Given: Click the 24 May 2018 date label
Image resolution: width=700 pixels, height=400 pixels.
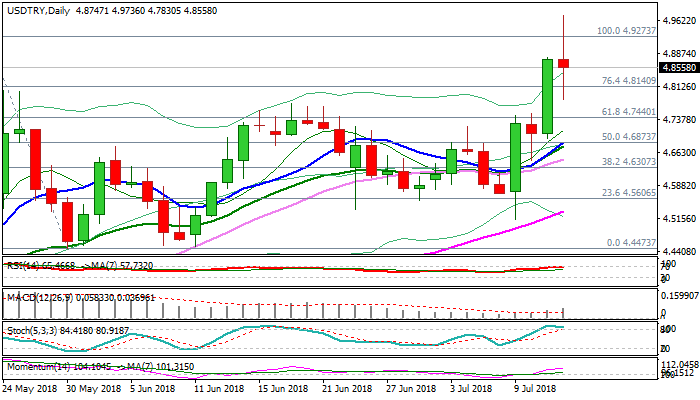Looking at the screenshot, I should 28,388.
